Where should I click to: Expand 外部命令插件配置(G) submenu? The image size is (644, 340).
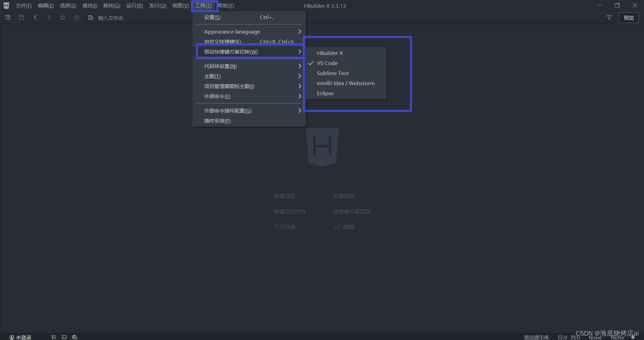click(x=249, y=111)
